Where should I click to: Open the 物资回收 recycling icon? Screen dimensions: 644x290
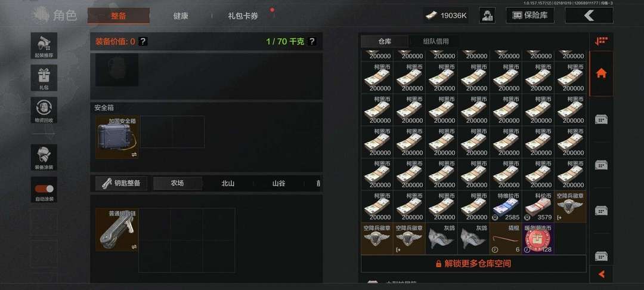tap(44, 110)
